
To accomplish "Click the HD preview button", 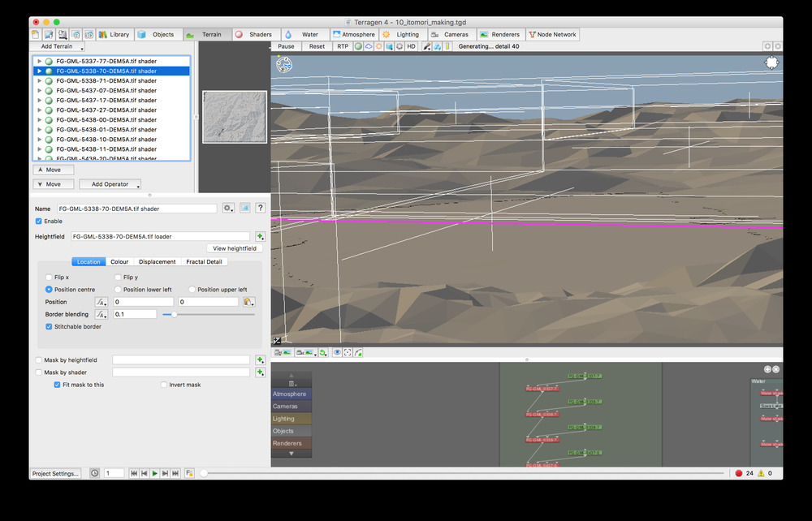I will (x=411, y=46).
